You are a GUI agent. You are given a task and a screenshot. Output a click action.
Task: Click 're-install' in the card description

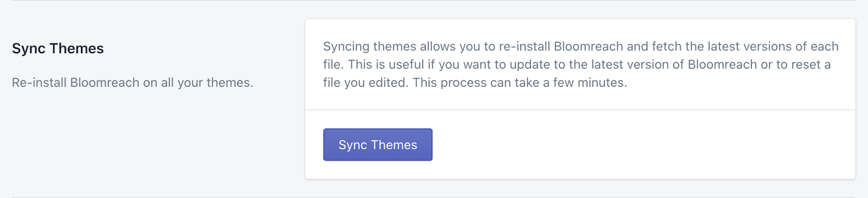coord(525,47)
